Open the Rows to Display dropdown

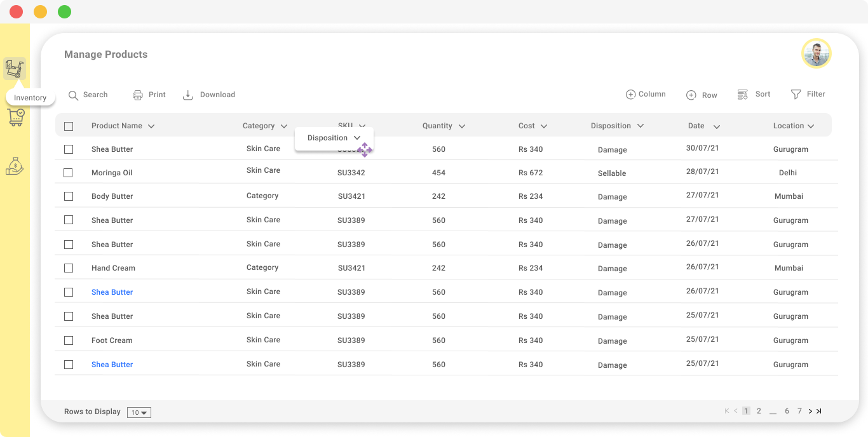click(139, 412)
